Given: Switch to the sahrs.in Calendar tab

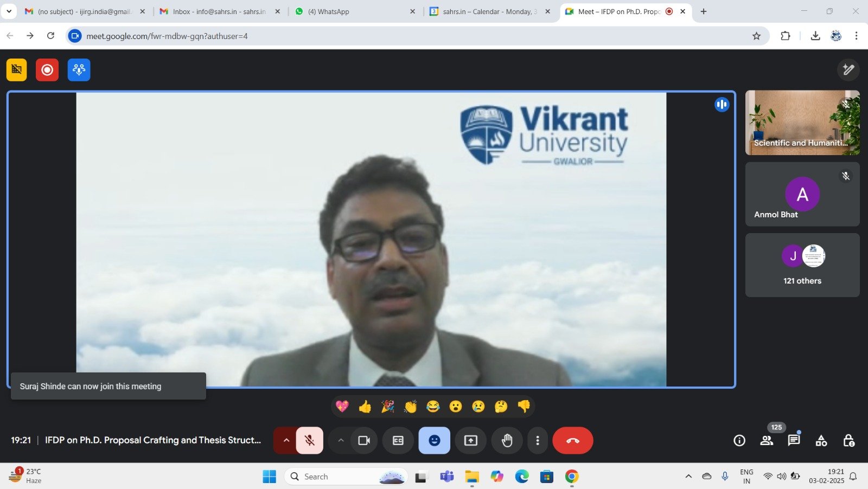Looking at the screenshot, I should [x=489, y=11].
